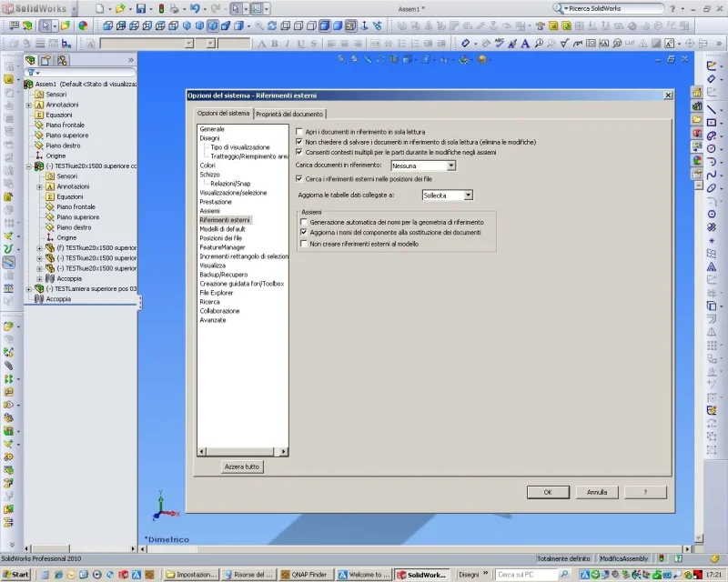The image size is (728, 582).
Task: Select 'Piano frontale' under Assem1
Action: [65, 125]
